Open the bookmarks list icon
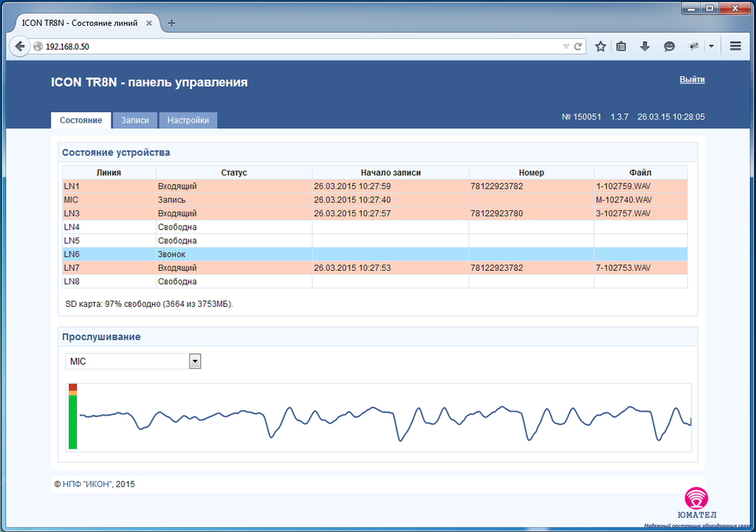Screen dimensions: 756x532 click(x=622, y=46)
